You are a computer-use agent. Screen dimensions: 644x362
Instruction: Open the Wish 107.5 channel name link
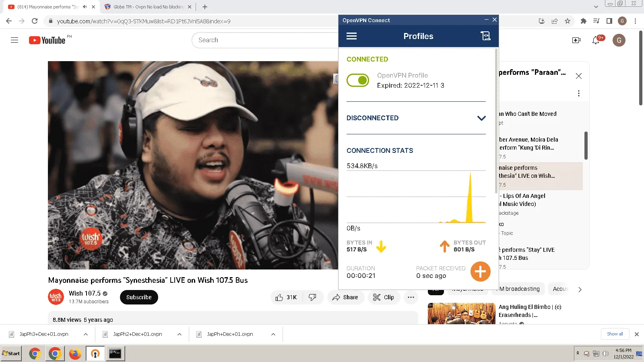[x=85, y=293]
